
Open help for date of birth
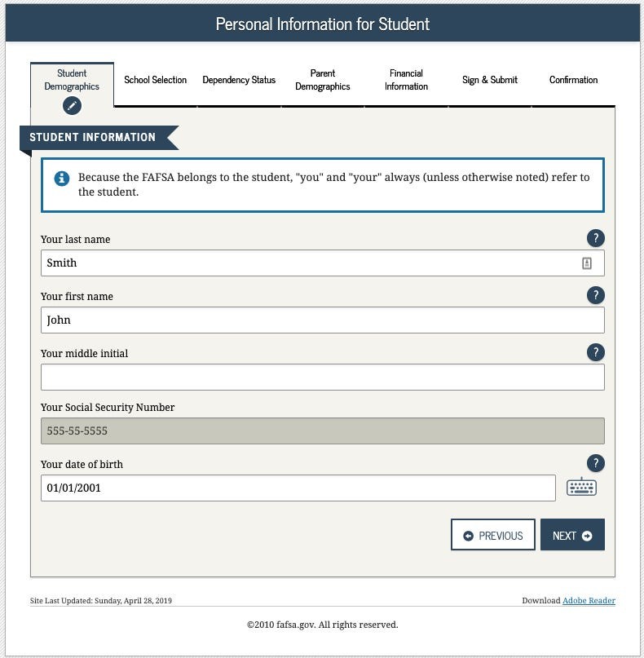tap(595, 463)
